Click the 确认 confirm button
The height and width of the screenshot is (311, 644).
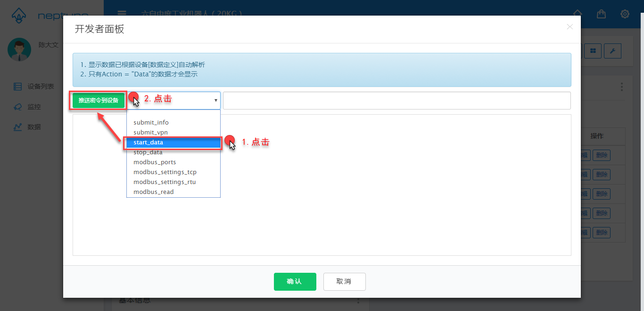pos(295,281)
